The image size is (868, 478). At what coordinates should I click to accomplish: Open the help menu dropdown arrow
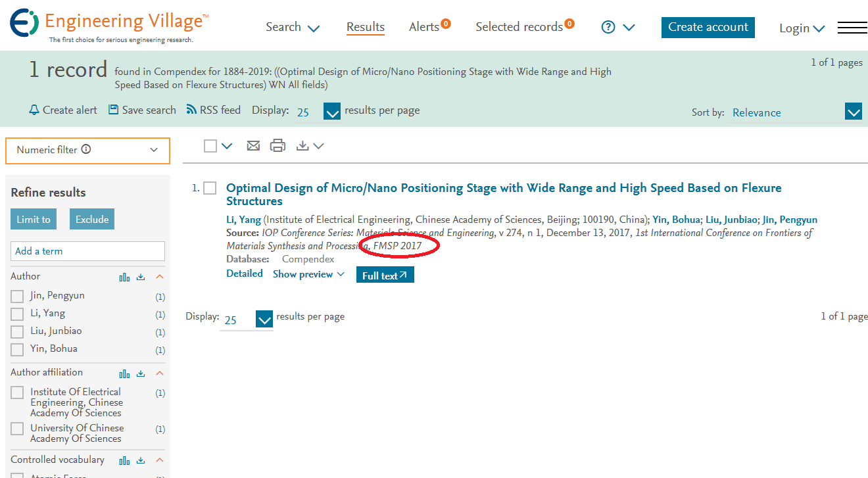pos(629,28)
